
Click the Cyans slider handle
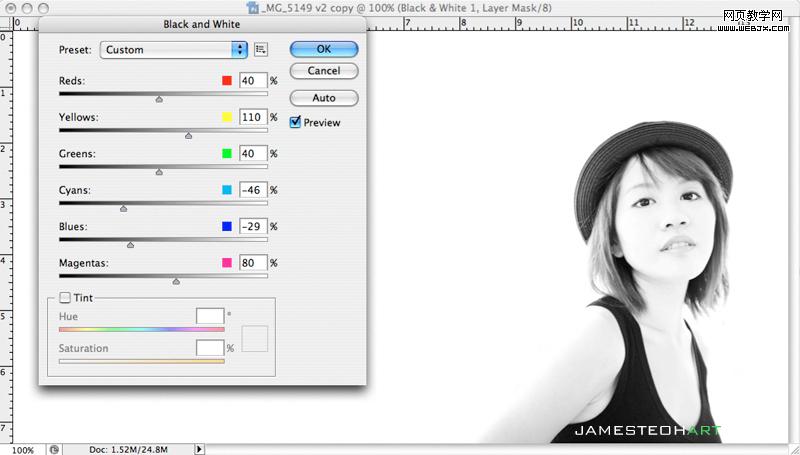point(123,209)
